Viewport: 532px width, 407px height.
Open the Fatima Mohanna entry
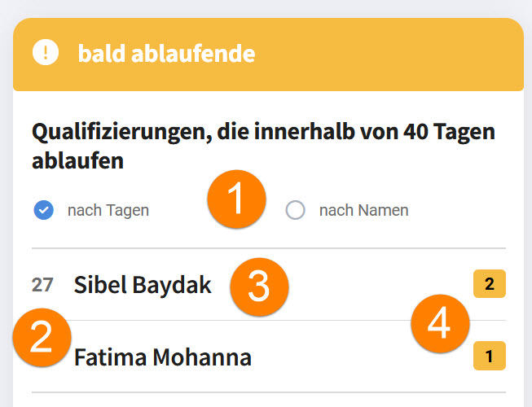pyautogui.click(x=163, y=357)
